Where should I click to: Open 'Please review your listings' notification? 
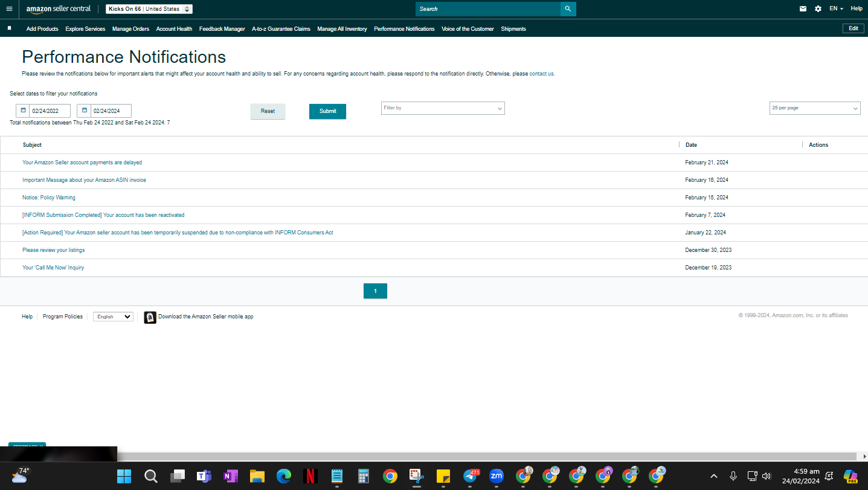tap(54, 250)
